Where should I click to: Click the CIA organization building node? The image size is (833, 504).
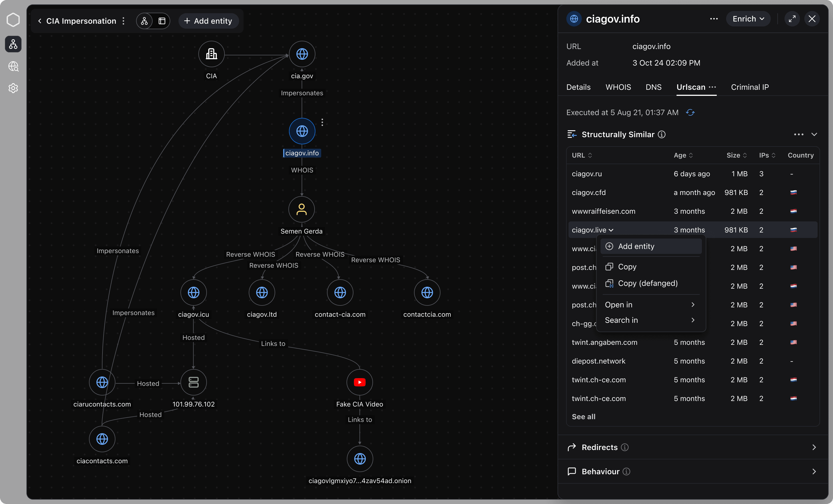click(x=211, y=54)
